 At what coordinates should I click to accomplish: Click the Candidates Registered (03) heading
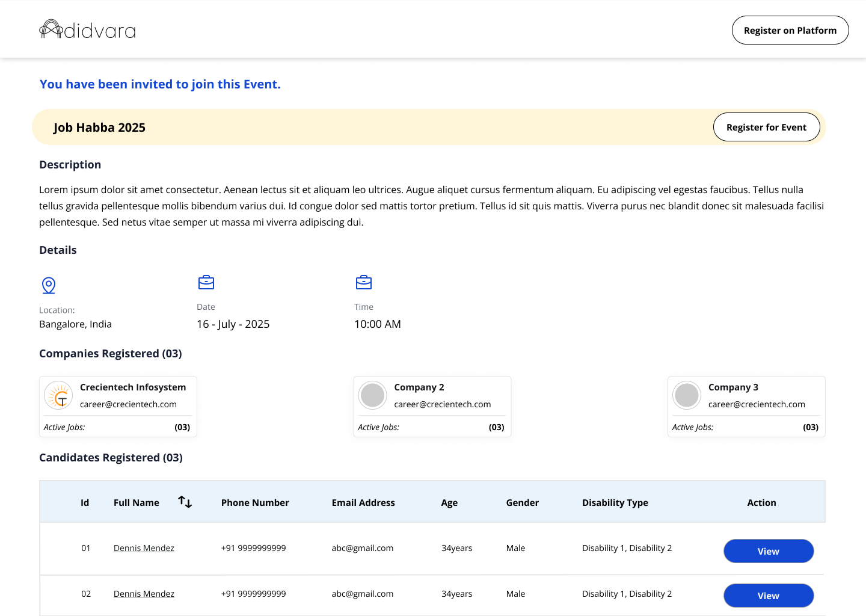point(111,458)
